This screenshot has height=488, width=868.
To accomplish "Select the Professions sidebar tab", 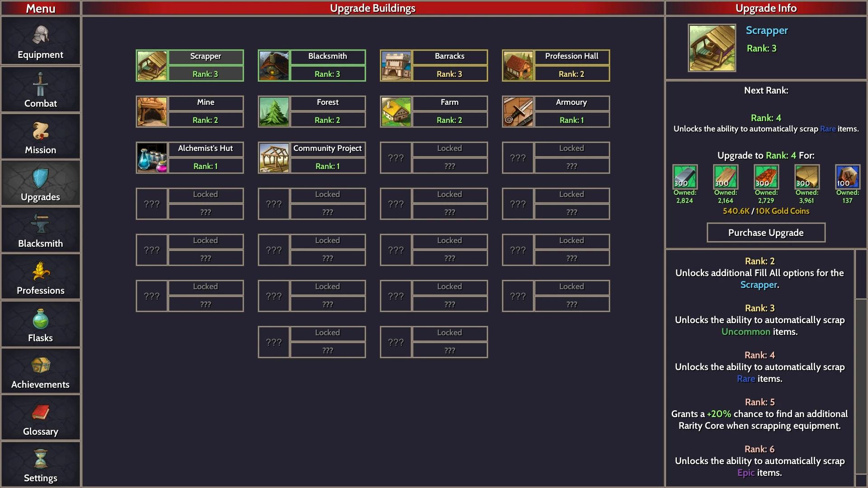I will pos(41,282).
